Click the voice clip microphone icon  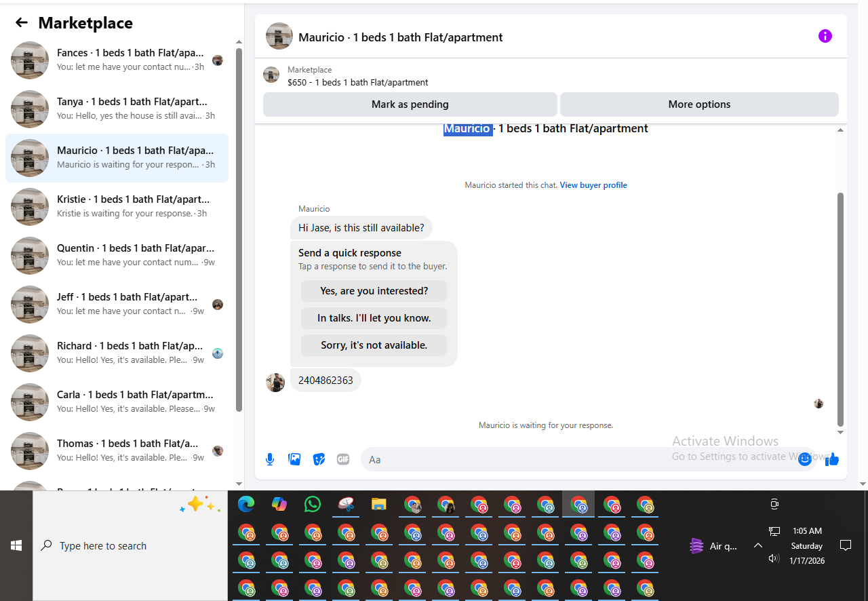click(270, 459)
